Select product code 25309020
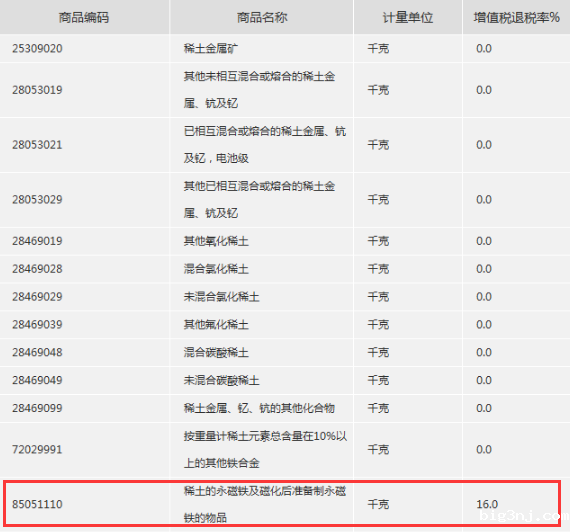 [37, 48]
